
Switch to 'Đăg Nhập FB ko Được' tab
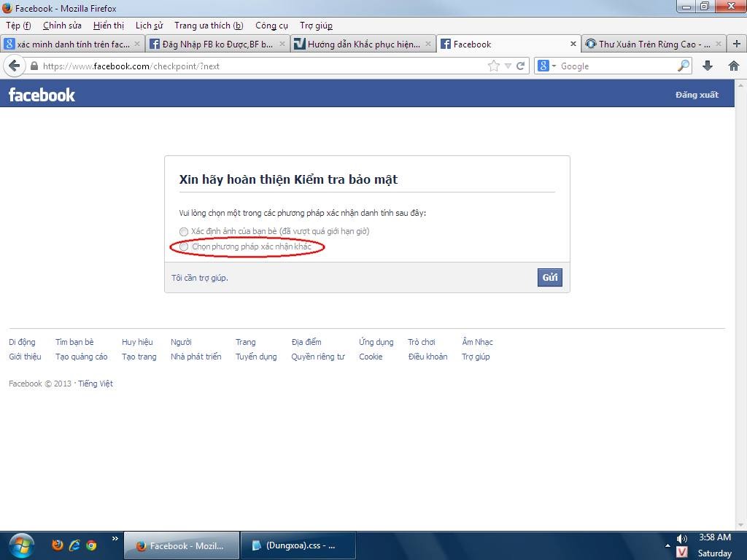point(217,44)
